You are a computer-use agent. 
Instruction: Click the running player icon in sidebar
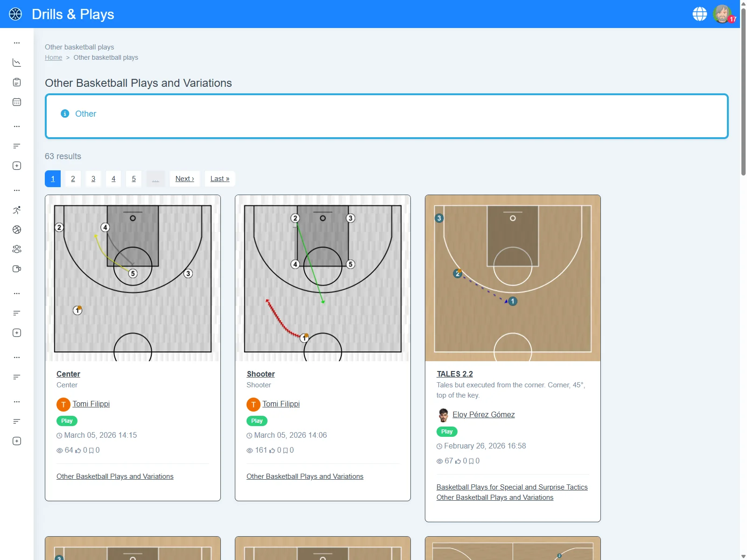click(17, 210)
